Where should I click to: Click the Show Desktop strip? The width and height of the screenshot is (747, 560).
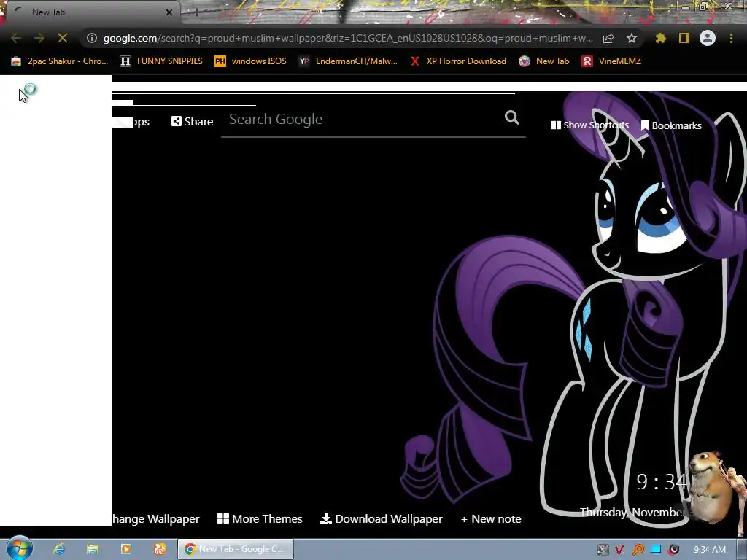tap(741, 549)
